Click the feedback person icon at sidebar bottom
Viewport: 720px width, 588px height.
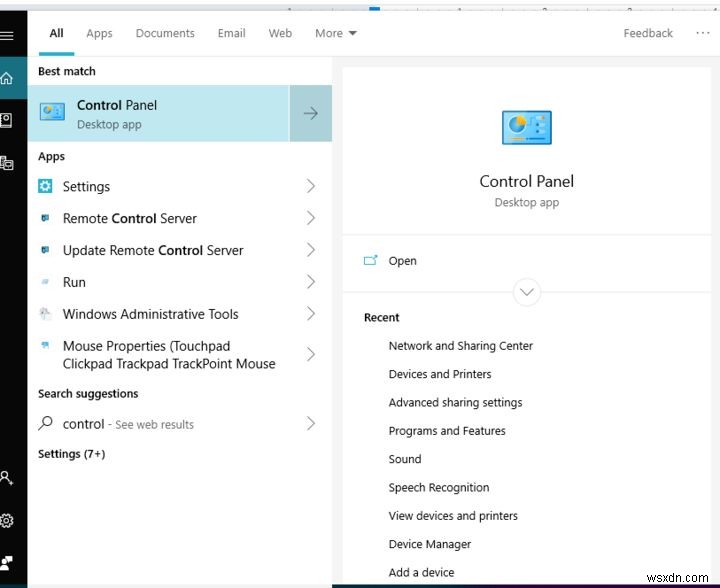tap(6, 562)
